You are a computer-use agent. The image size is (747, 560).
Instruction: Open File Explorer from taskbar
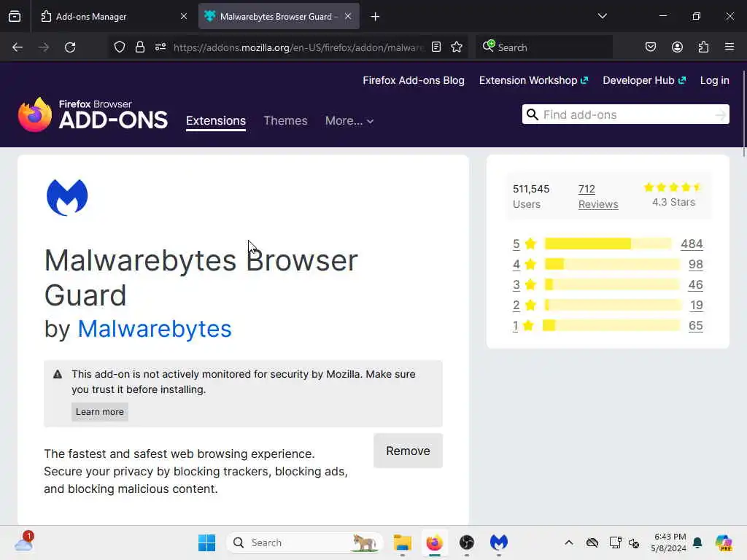point(402,542)
